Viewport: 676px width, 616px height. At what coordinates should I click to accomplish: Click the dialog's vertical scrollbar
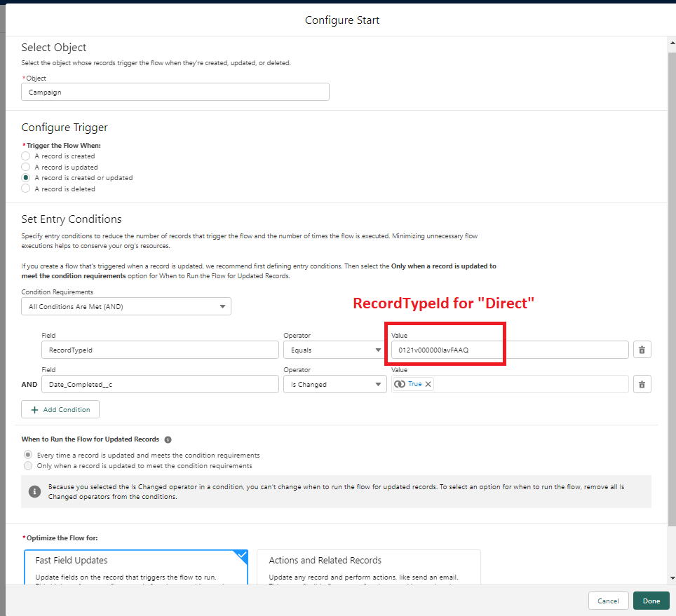click(671, 280)
